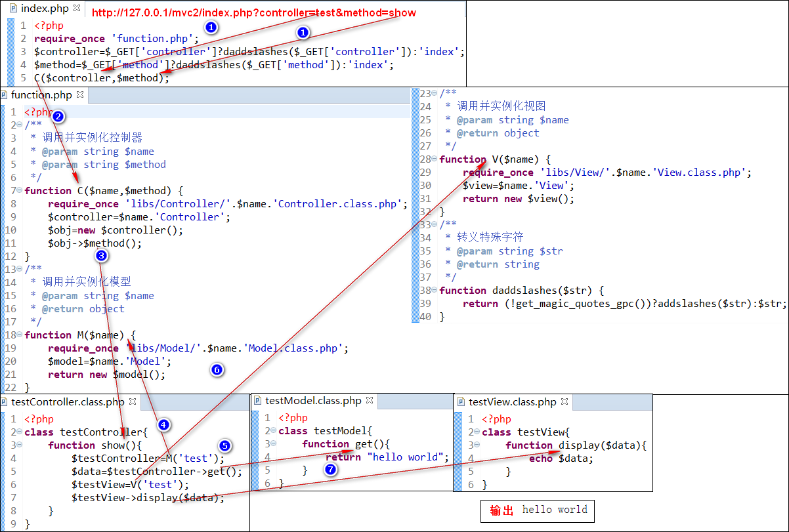Collapse the function M fold marker
This screenshot has height=532, width=789.
[20, 335]
